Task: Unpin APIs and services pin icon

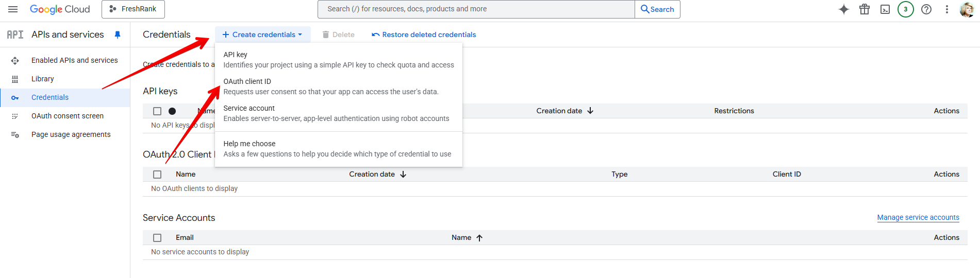Action: tap(118, 34)
